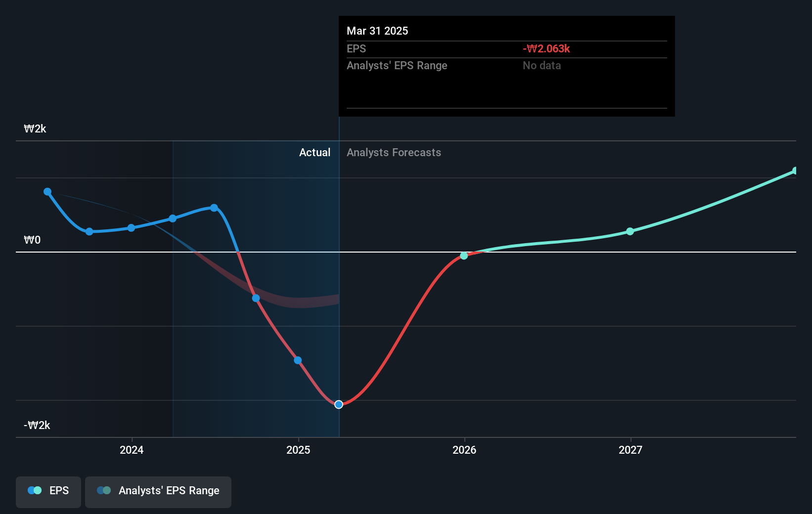The image size is (812, 514).
Task: Click the Analysts Forecasts label
Action: [x=394, y=152]
